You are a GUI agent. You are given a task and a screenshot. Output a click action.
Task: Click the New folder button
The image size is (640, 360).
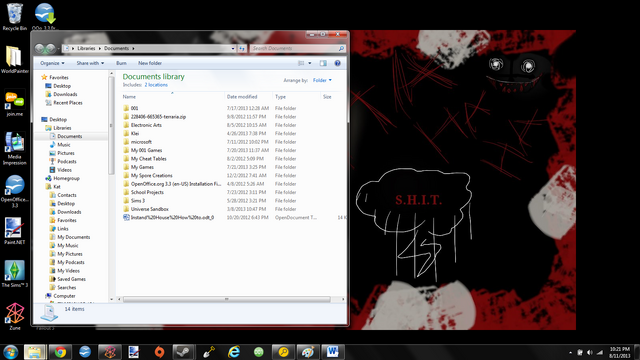pyautogui.click(x=150, y=63)
